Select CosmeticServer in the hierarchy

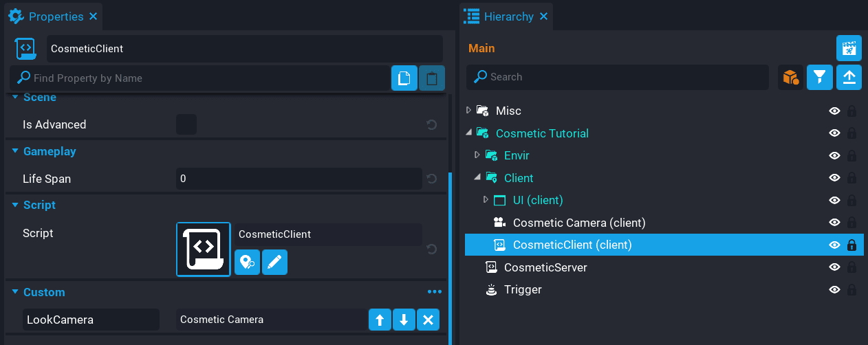click(545, 267)
